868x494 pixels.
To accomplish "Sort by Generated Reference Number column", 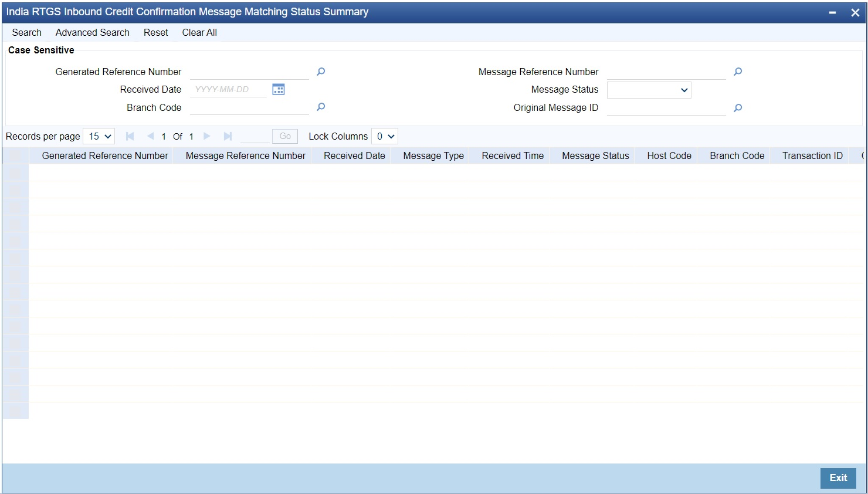I will [x=105, y=155].
